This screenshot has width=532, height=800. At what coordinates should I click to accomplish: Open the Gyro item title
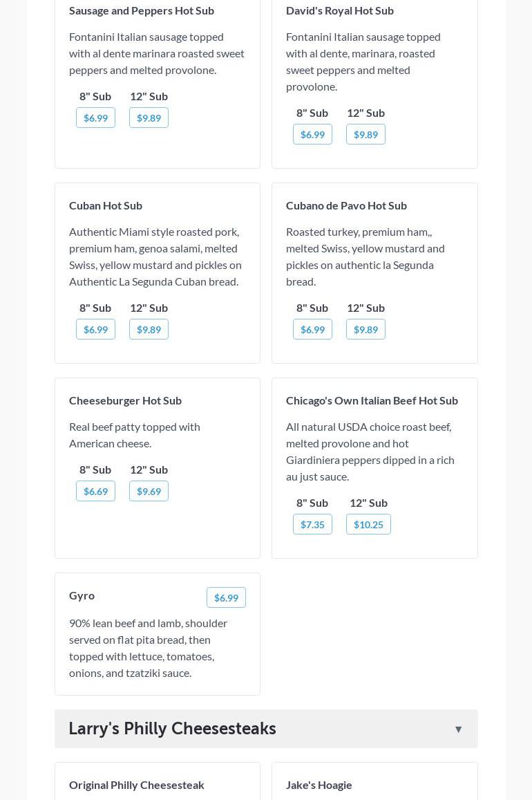coord(82,595)
